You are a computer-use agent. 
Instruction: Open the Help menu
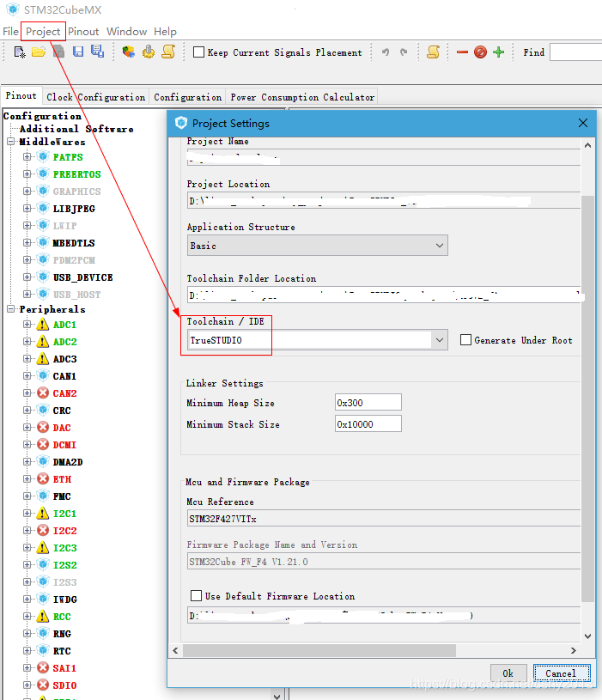click(x=165, y=32)
